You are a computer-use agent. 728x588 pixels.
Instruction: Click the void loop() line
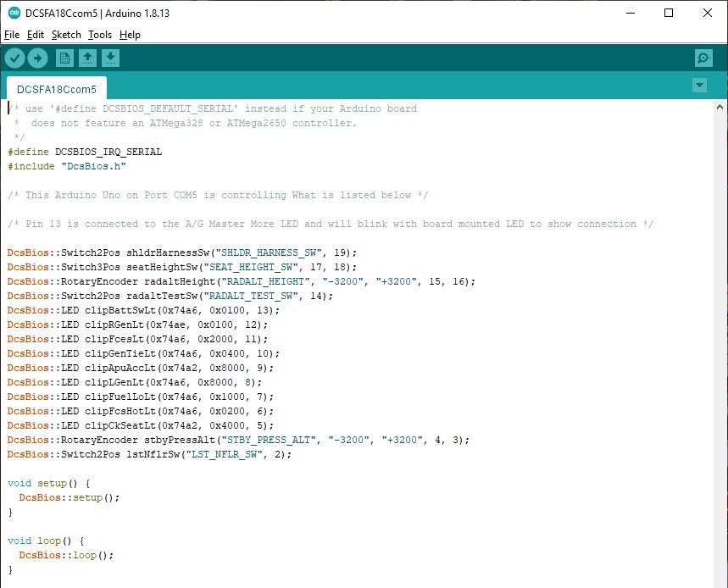point(46,541)
